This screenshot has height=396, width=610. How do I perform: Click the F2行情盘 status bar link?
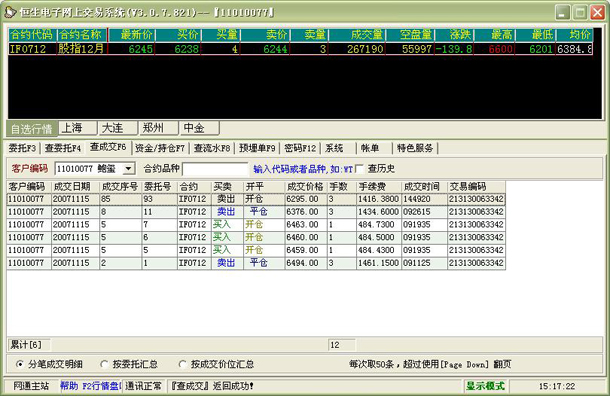(x=102, y=386)
